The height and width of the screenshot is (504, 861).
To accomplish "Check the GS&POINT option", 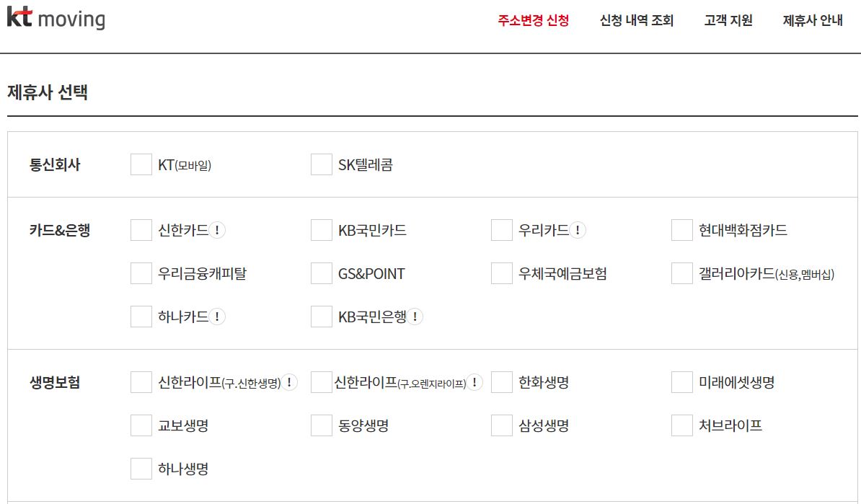I will pos(321,273).
